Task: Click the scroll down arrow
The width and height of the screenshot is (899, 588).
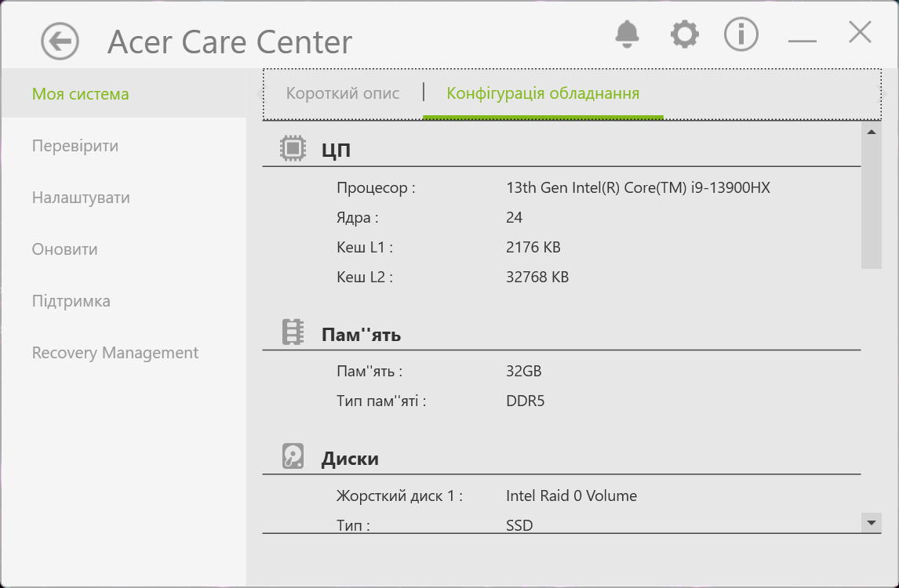Action: point(872,521)
